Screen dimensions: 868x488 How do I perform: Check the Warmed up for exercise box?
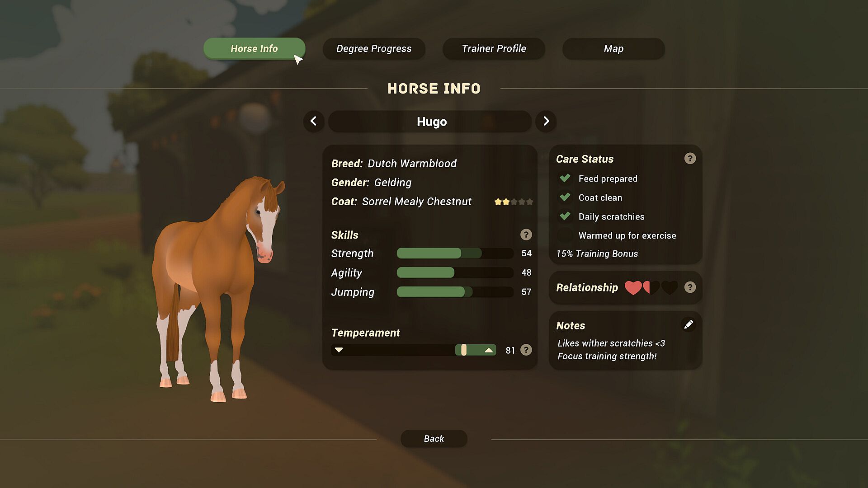tap(565, 235)
